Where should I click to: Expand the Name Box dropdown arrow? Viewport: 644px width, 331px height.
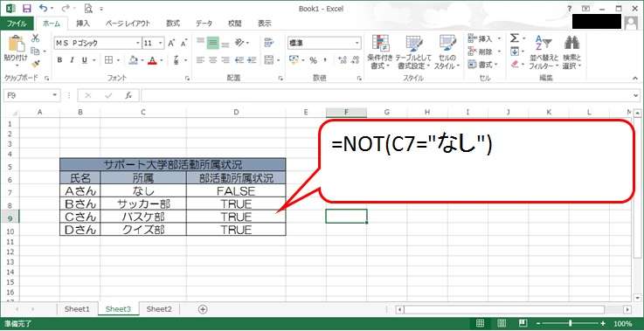55,95
